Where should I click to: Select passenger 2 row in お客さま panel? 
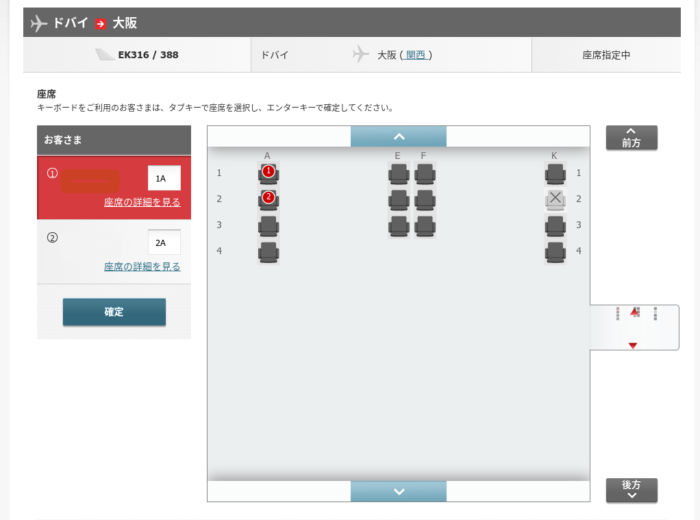pos(114,252)
